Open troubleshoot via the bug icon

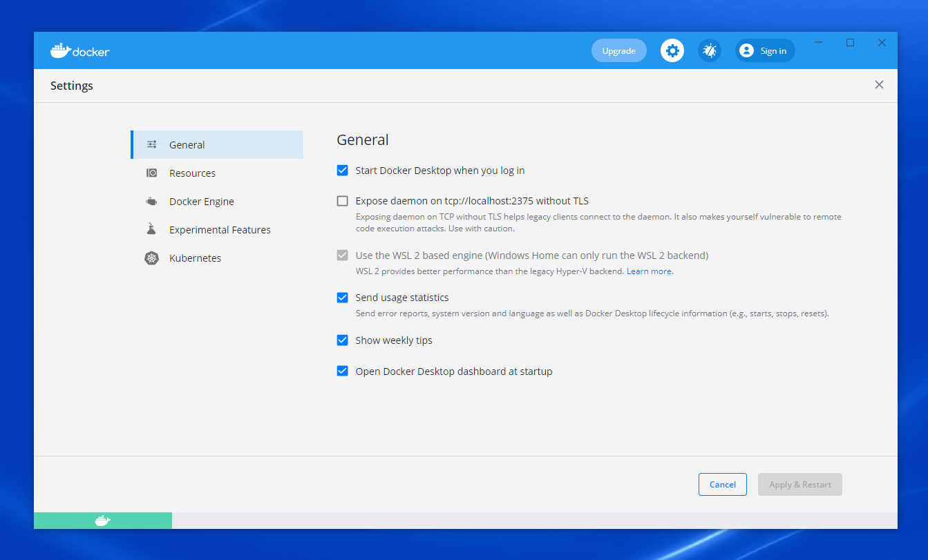[x=710, y=50]
